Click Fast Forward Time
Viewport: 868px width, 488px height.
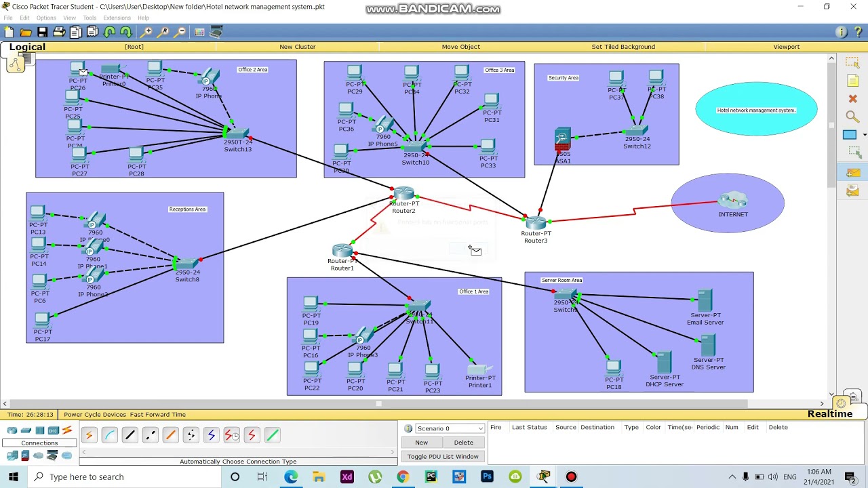click(158, 414)
